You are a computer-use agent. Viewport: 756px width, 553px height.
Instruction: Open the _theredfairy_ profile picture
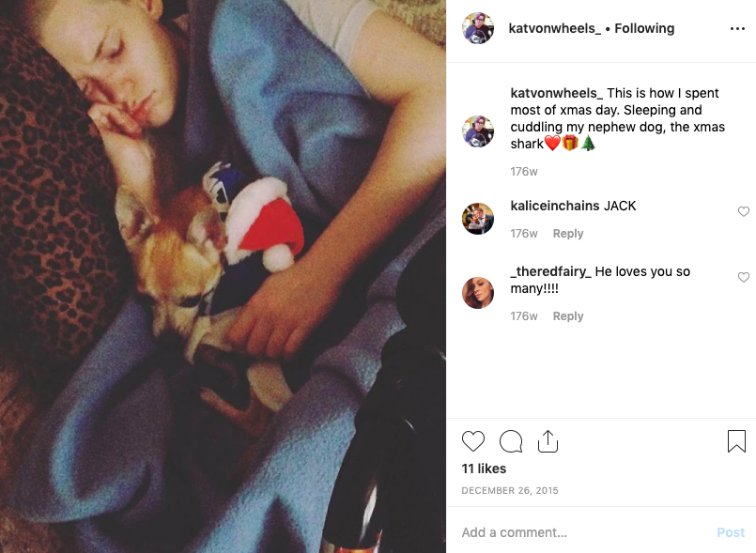[x=478, y=293]
